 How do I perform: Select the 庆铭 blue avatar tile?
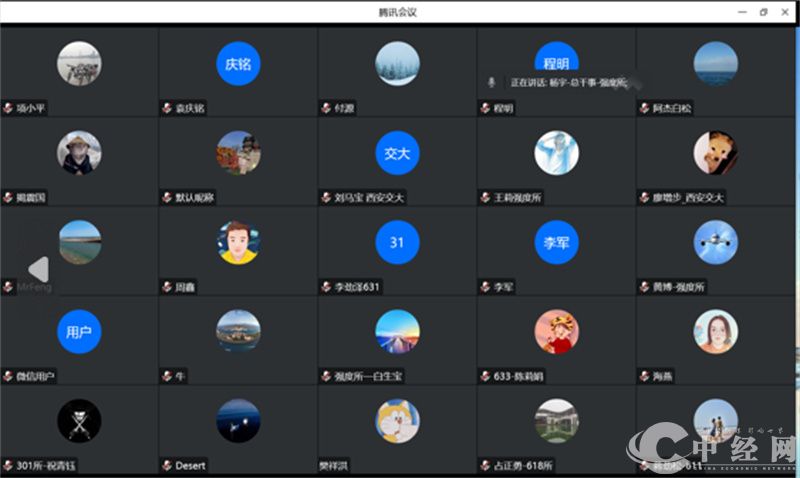coord(238,64)
